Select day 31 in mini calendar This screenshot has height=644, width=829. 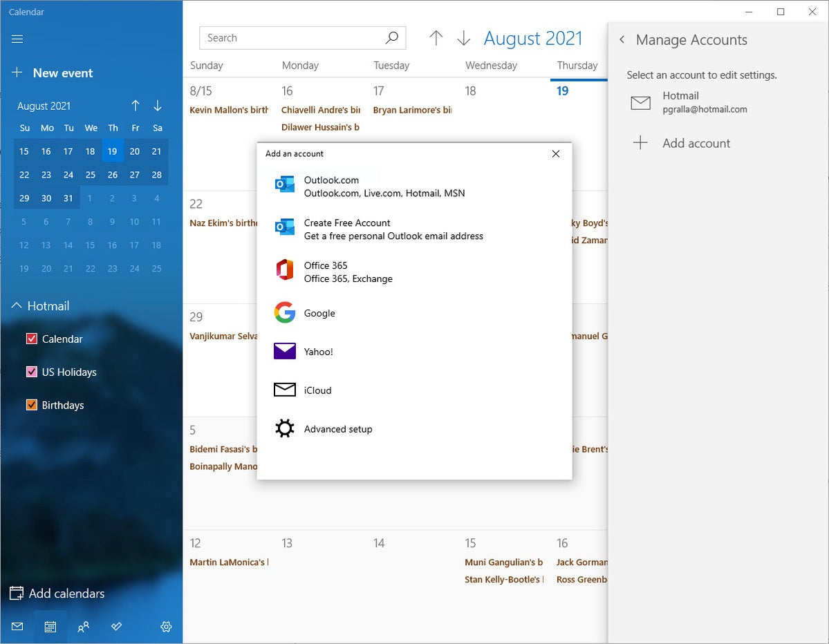pos(68,198)
